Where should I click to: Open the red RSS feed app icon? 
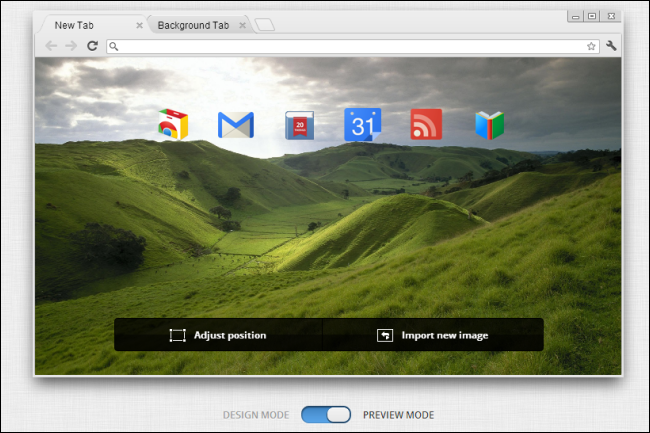click(426, 124)
